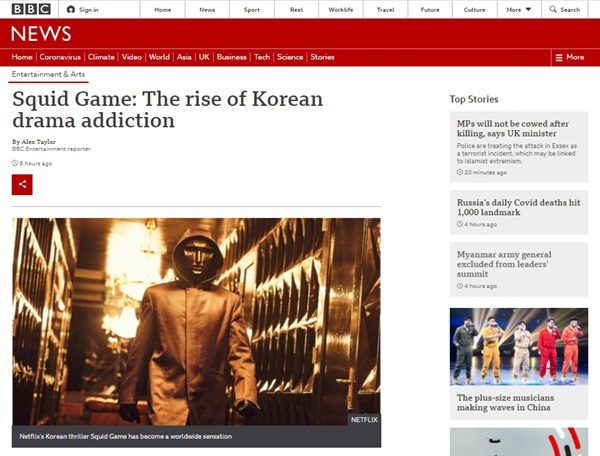Open Russia's daily Covid deaths story
This screenshot has width=600, height=456.
pyautogui.click(x=518, y=207)
